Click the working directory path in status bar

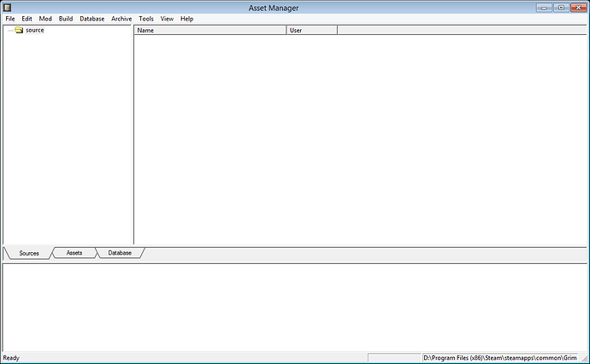coord(506,357)
